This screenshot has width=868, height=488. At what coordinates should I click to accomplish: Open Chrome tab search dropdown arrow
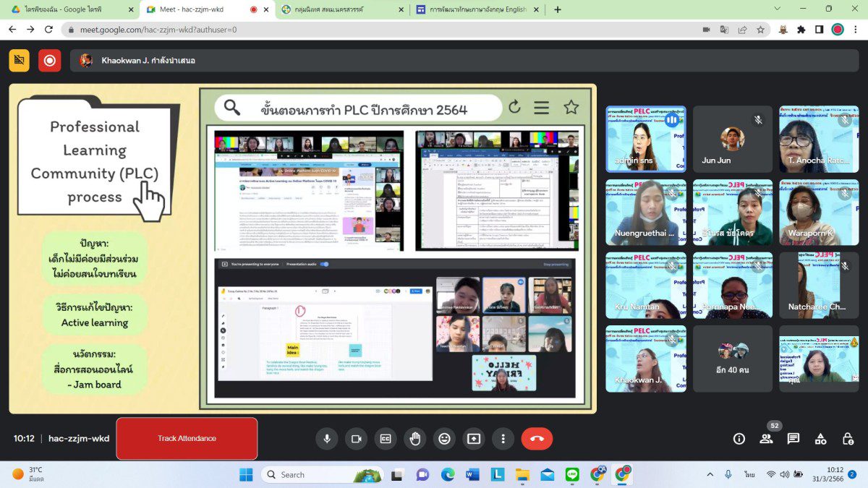(777, 9)
